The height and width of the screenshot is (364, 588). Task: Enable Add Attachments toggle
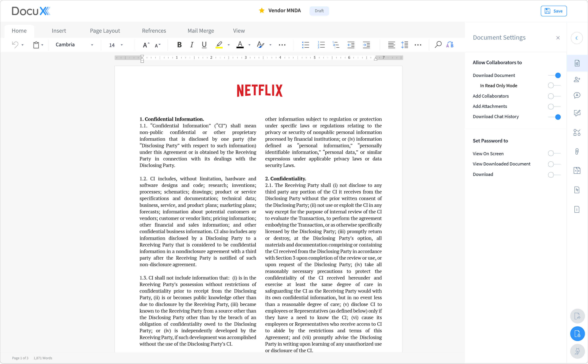click(554, 106)
